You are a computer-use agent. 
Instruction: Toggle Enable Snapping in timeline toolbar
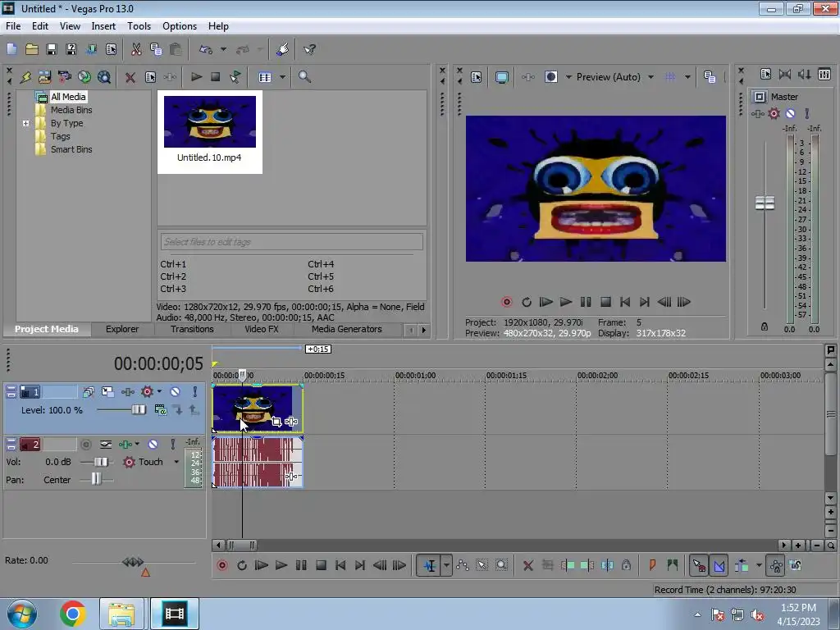pyautogui.click(x=699, y=565)
